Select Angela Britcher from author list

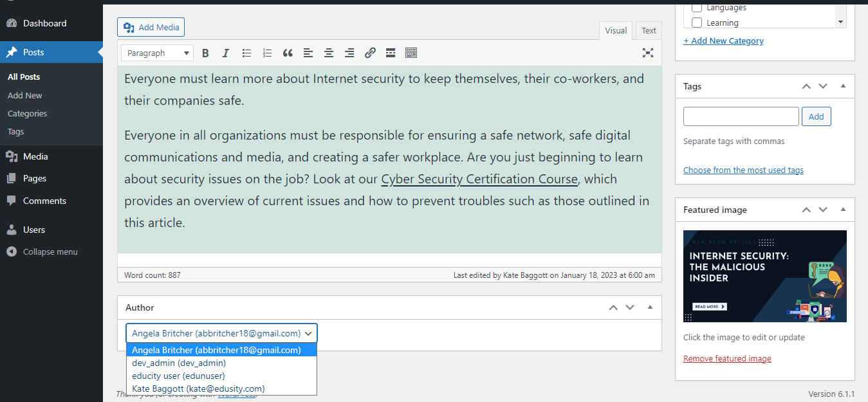point(221,350)
